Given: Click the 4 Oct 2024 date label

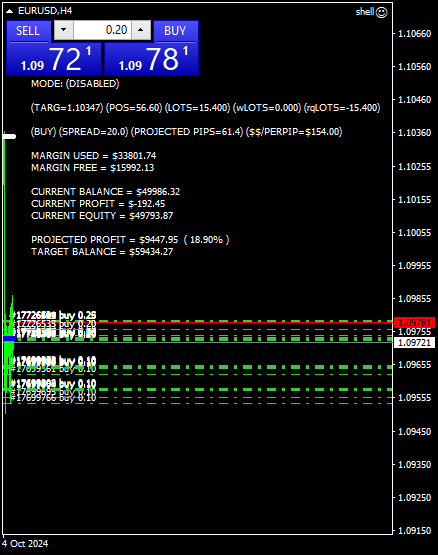Looking at the screenshot, I should [x=25, y=544].
